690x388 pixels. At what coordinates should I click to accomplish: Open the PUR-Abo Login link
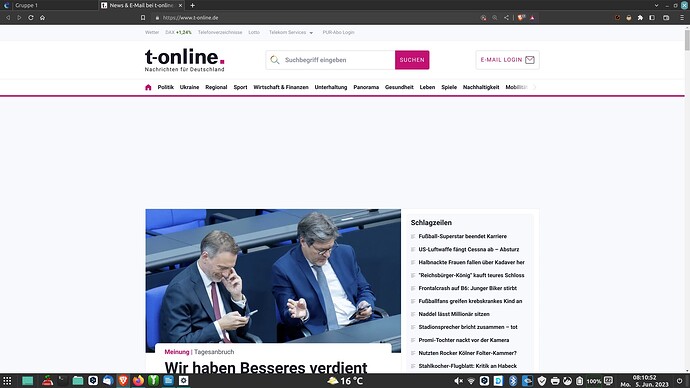(x=338, y=33)
